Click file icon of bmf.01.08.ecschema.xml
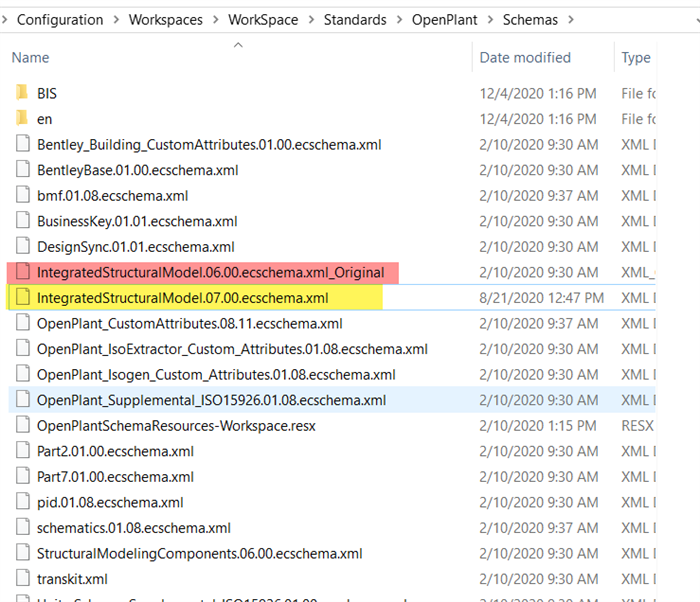Image resolution: width=700 pixels, height=602 pixels. pos(23,195)
